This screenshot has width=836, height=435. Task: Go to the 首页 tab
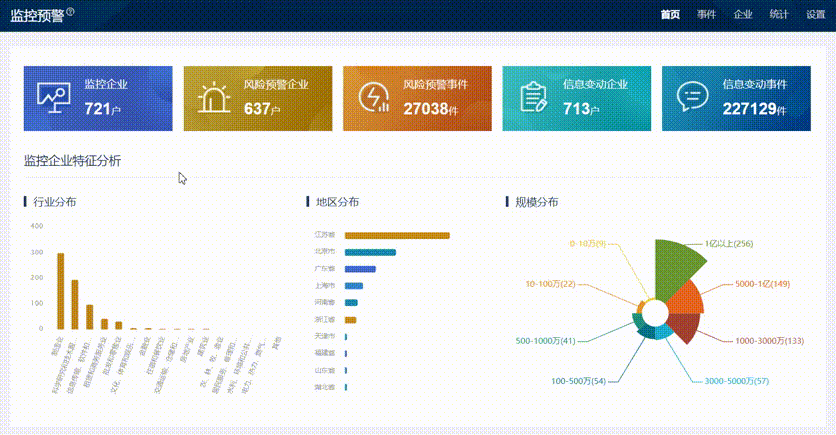pos(670,15)
